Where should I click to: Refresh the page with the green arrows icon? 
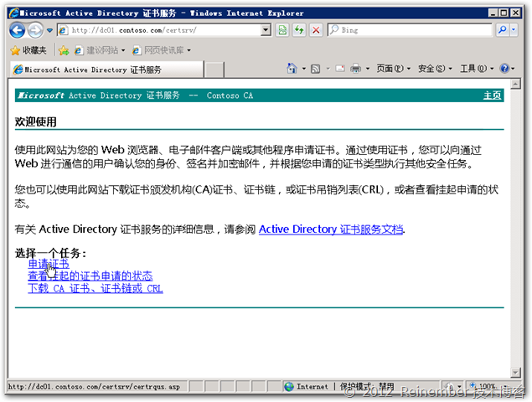(x=299, y=30)
